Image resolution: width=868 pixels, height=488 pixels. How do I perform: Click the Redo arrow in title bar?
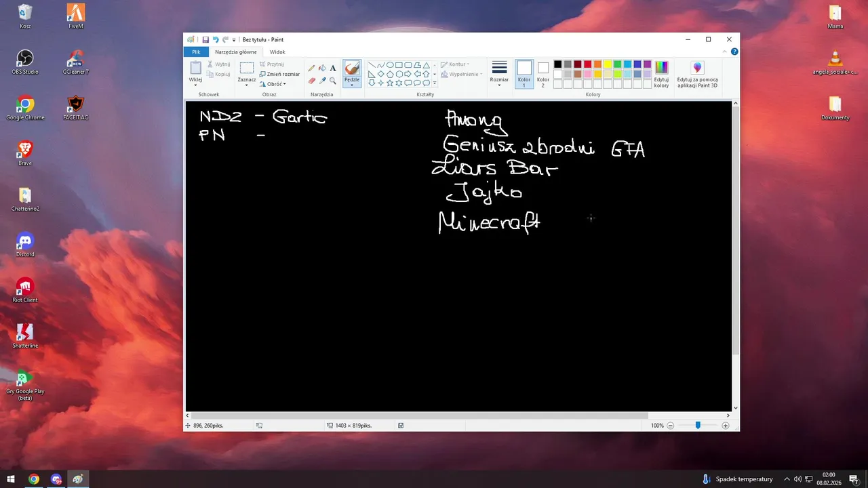pos(225,40)
